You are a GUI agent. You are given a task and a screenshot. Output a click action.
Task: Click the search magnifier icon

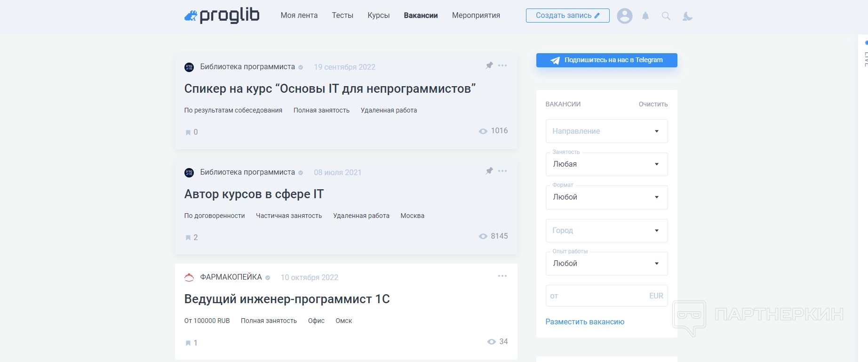pyautogui.click(x=666, y=16)
